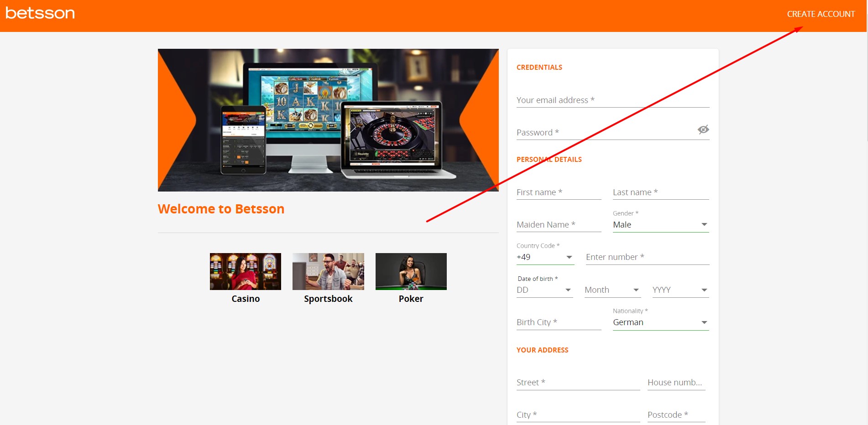Open the Month dropdown
Image resolution: width=868 pixels, height=425 pixels.
pyautogui.click(x=612, y=290)
